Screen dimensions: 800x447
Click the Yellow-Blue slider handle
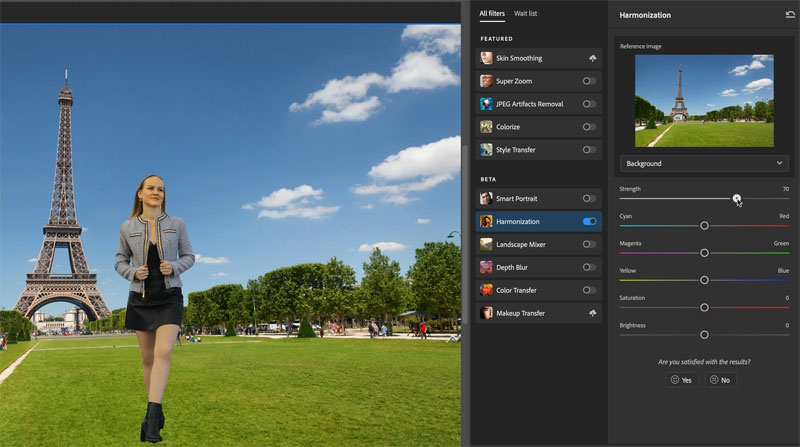click(x=704, y=280)
